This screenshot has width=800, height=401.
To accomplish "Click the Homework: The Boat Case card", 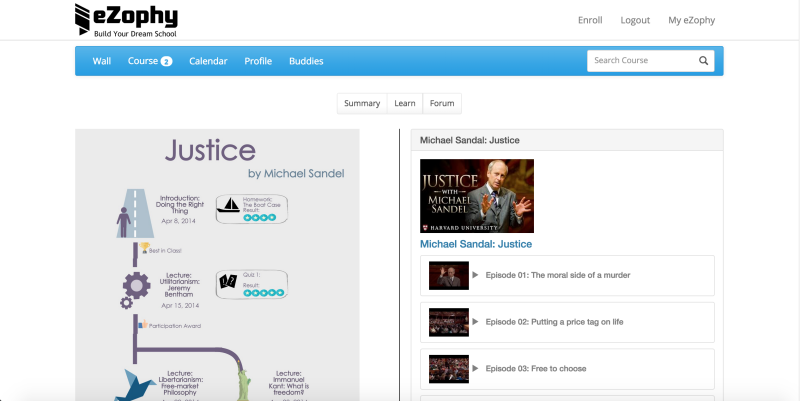I will click(x=252, y=209).
